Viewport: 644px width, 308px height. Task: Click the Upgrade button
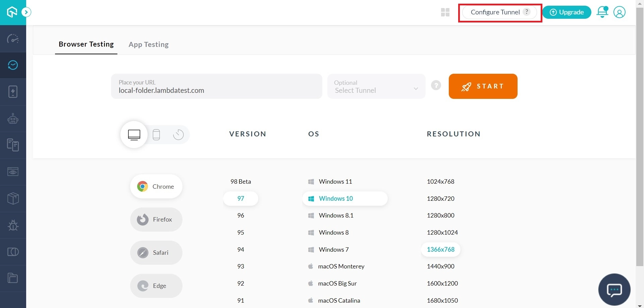(567, 12)
